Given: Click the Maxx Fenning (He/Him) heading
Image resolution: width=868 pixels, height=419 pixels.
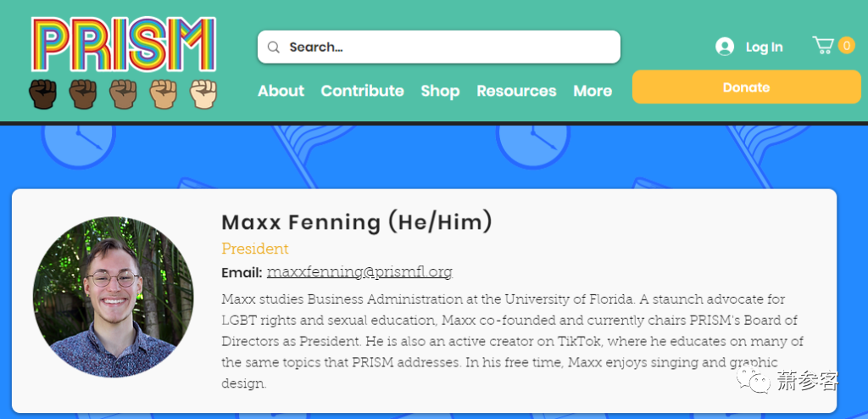Looking at the screenshot, I should point(357,222).
